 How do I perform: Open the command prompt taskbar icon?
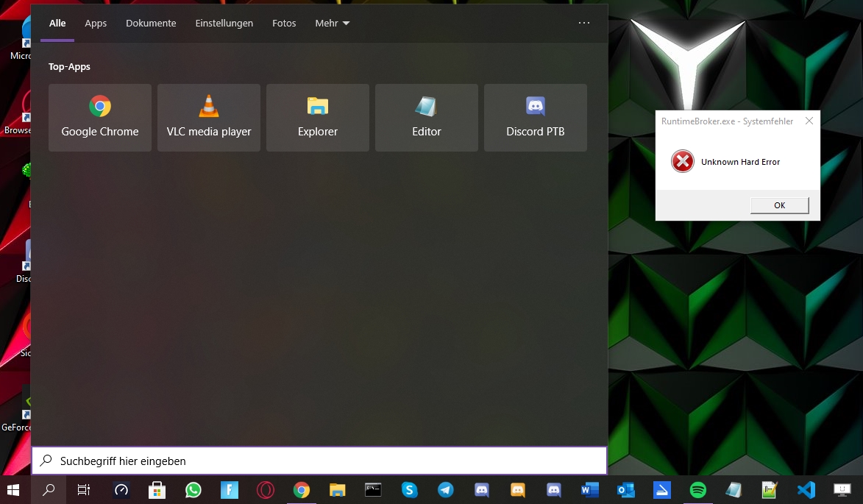point(373,490)
